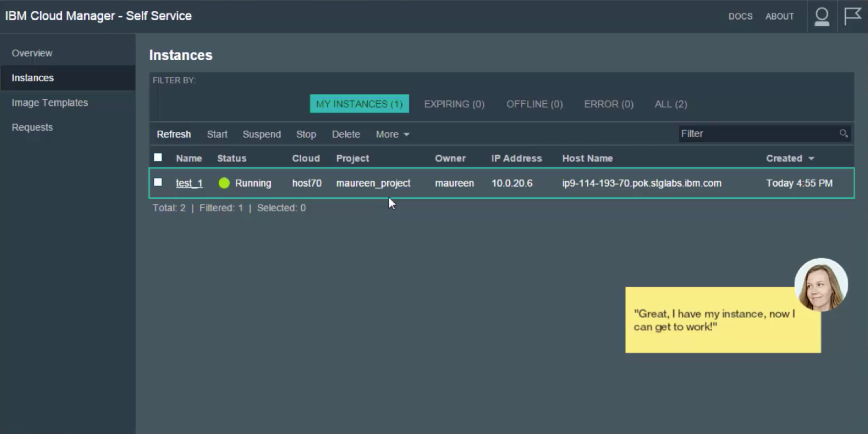Screen dimensions: 868x434
Task: Show the ERROR (0) instances filter
Action: pos(608,104)
